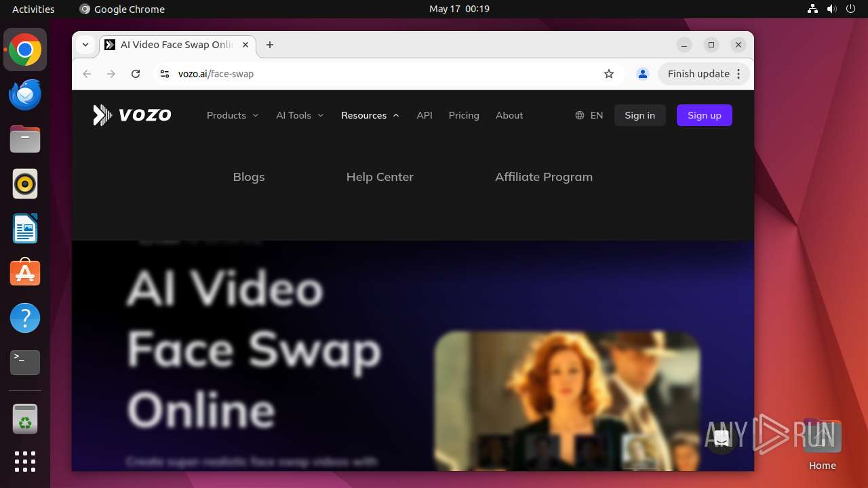
Task: Open the EN language selector
Action: coord(589,115)
